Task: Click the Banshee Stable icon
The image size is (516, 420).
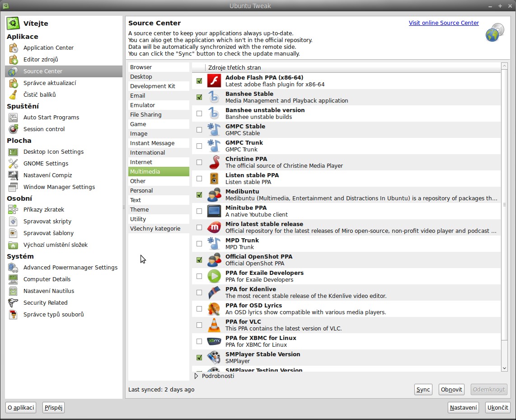Action: coord(214,97)
